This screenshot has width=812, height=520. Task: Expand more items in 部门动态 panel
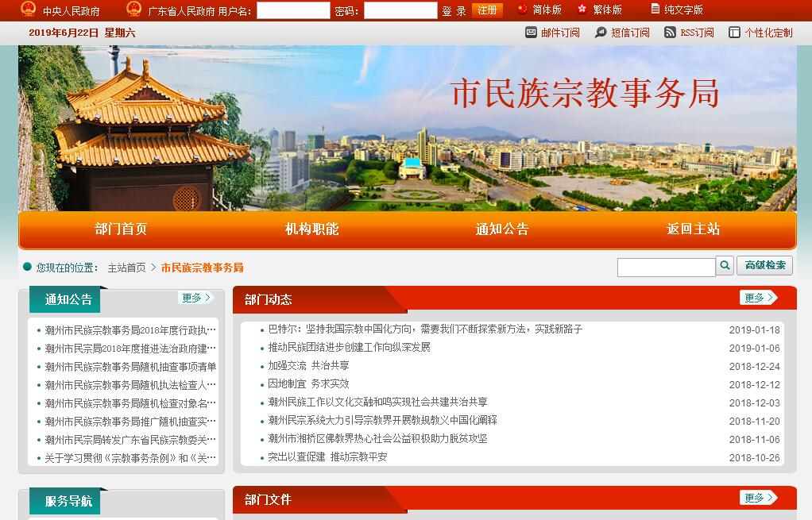pyautogui.click(x=758, y=298)
